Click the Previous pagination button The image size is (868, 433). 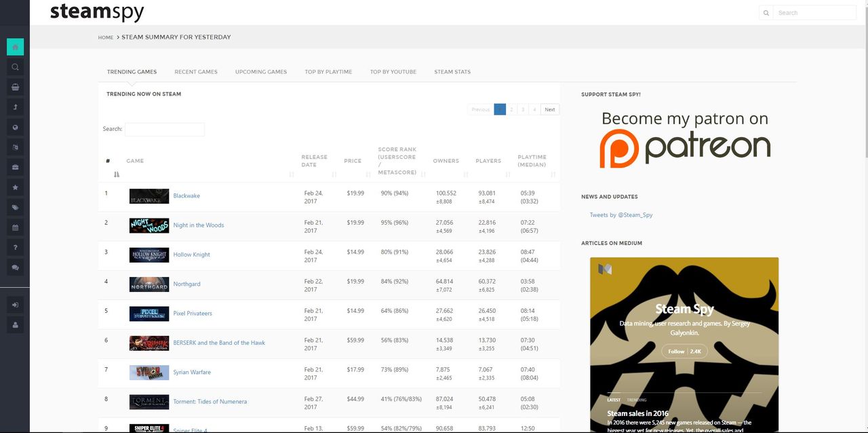point(481,109)
